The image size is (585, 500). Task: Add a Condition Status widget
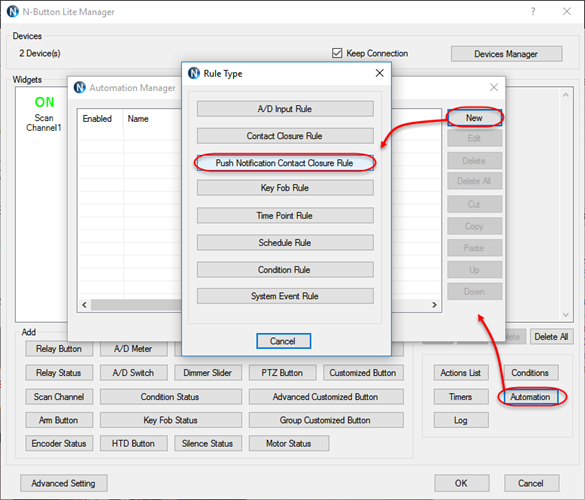(x=171, y=397)
